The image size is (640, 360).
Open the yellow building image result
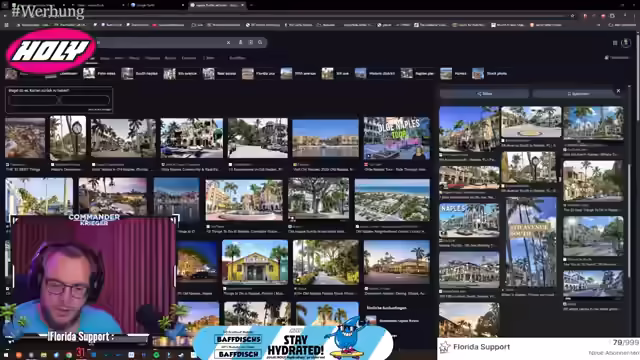pos(255,262)
